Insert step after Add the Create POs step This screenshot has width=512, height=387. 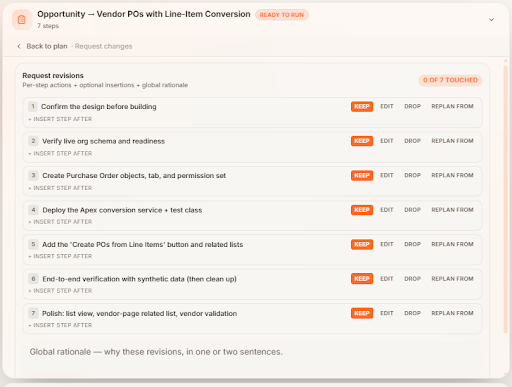pyautogui.click(x=60, y=256)
